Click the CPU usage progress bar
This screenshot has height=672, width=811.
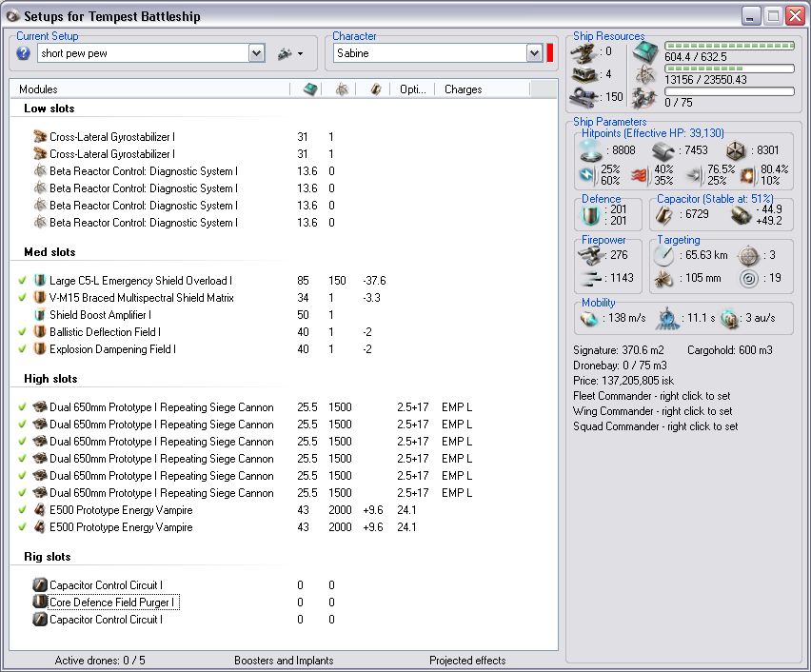click(x=729, y=46)
